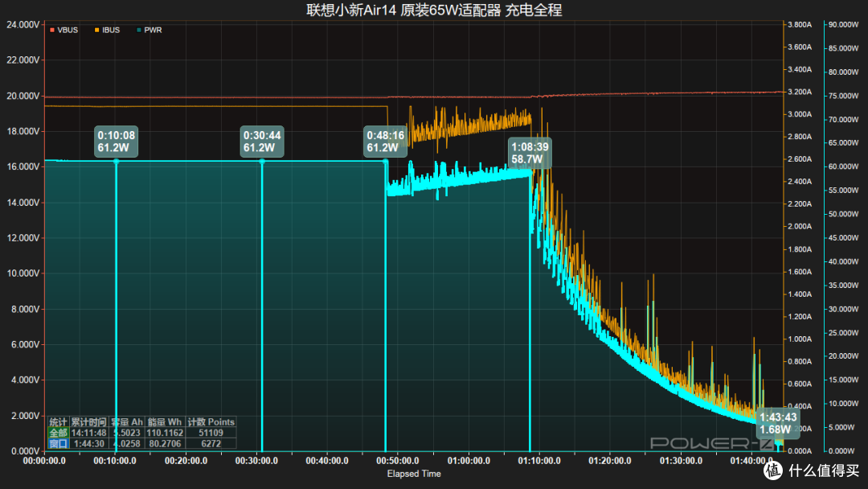Viewport: 868px width, 489px height.
Task: Select the 0:10:08 61.2W marker label
Action: click(117, 142)
